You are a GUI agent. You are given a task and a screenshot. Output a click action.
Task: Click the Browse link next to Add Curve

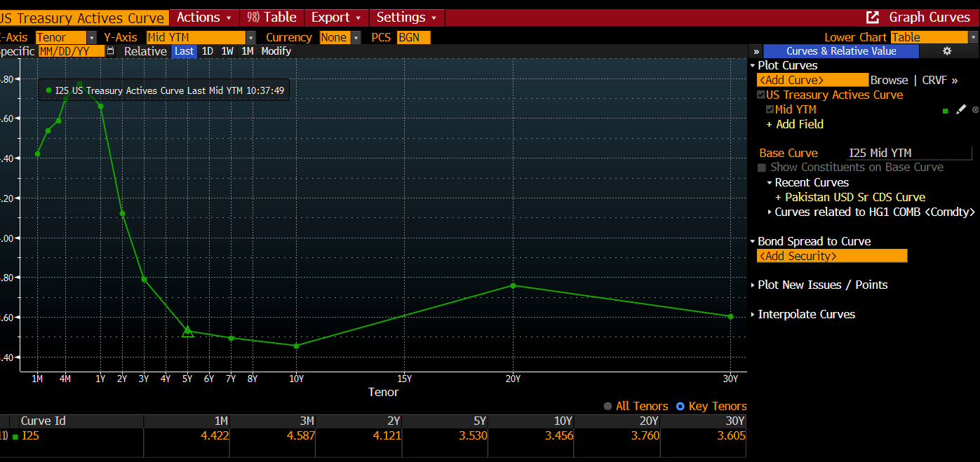889,80
